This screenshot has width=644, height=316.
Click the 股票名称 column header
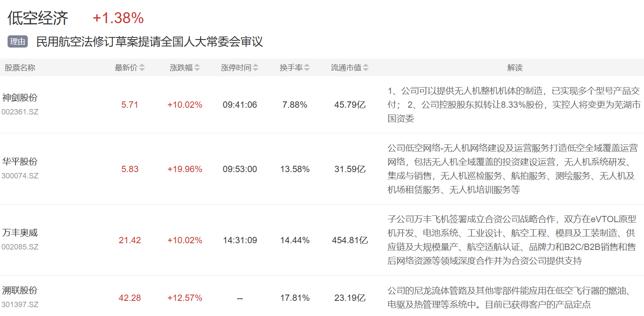coord(20,68)
